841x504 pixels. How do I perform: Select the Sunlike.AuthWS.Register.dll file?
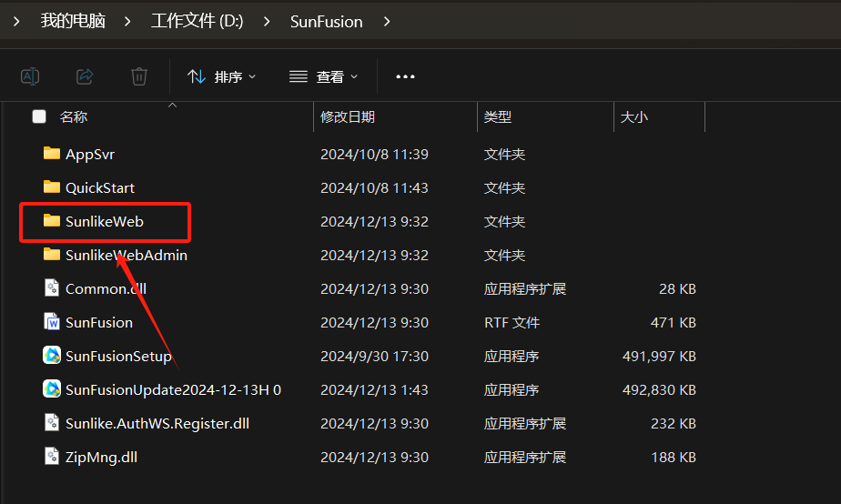pos(157,423)
